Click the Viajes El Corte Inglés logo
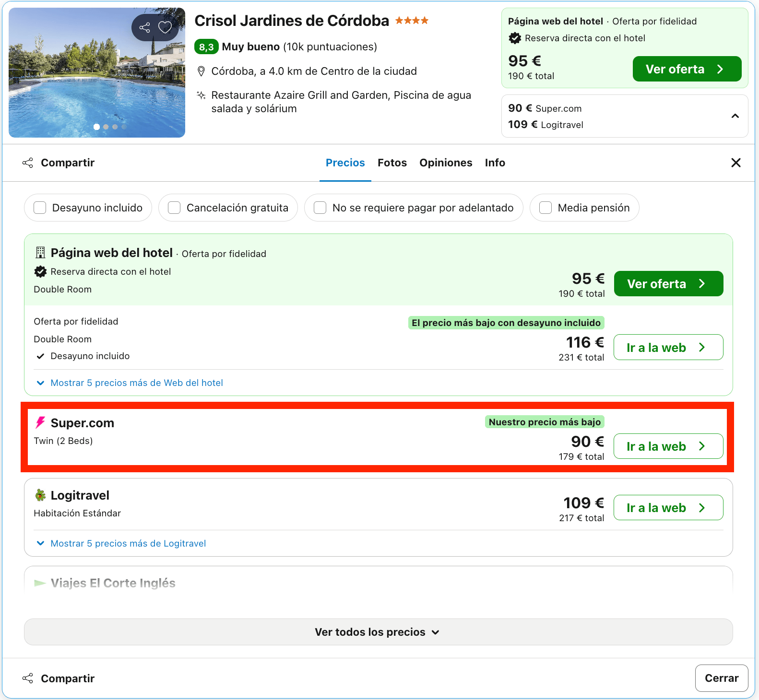 click(40, 583)
